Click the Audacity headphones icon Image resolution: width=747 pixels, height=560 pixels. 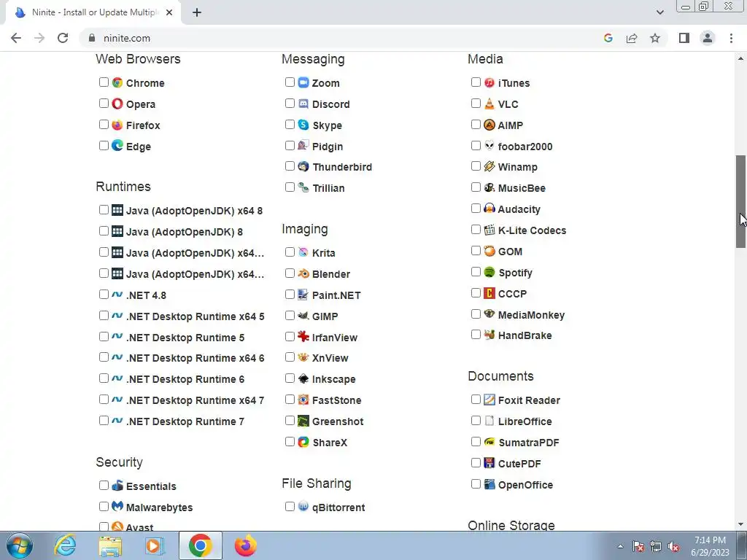489,209
